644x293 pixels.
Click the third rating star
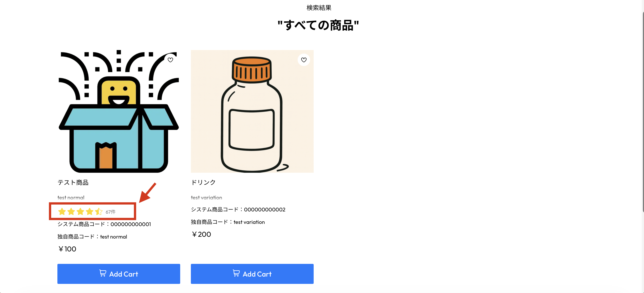80,212
